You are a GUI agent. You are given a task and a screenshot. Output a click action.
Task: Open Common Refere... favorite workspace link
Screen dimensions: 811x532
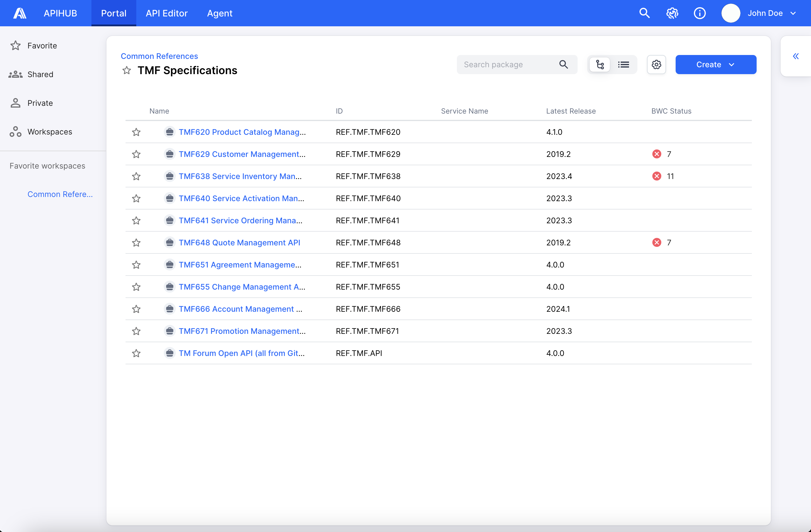60,194
